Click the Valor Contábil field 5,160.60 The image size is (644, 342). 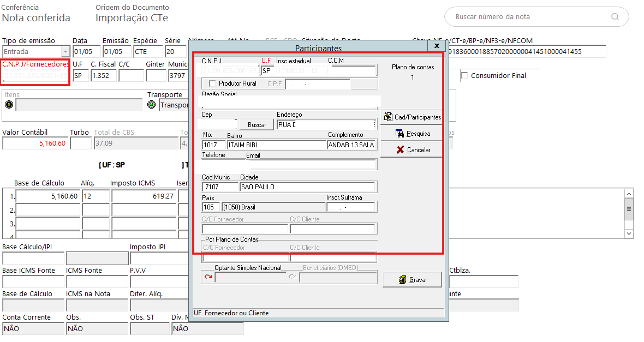[34, 143]
